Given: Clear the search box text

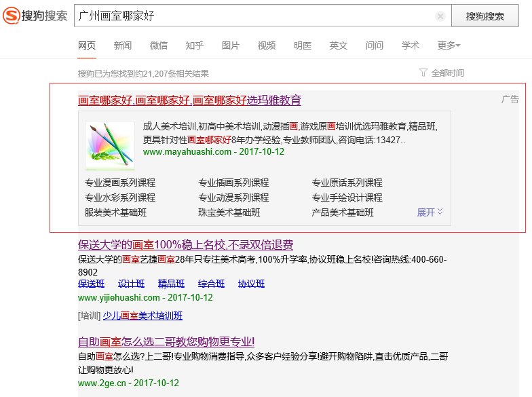Looking at the screenshot, I should click(x=440, y=16).
